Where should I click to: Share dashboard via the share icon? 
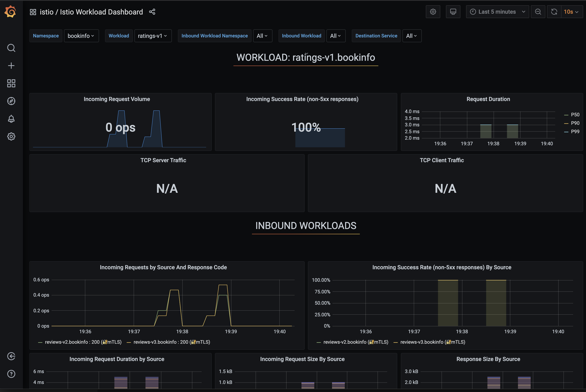(x=152, y=12)
